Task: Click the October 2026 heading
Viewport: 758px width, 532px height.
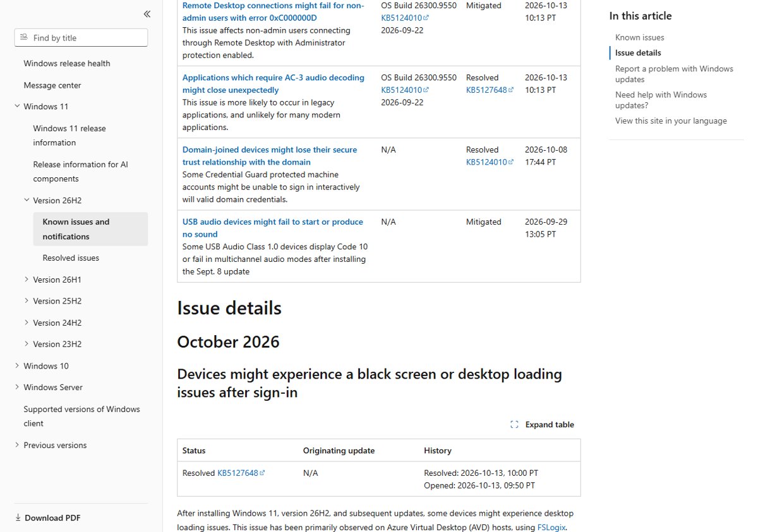Action: (x=228, y=342)
